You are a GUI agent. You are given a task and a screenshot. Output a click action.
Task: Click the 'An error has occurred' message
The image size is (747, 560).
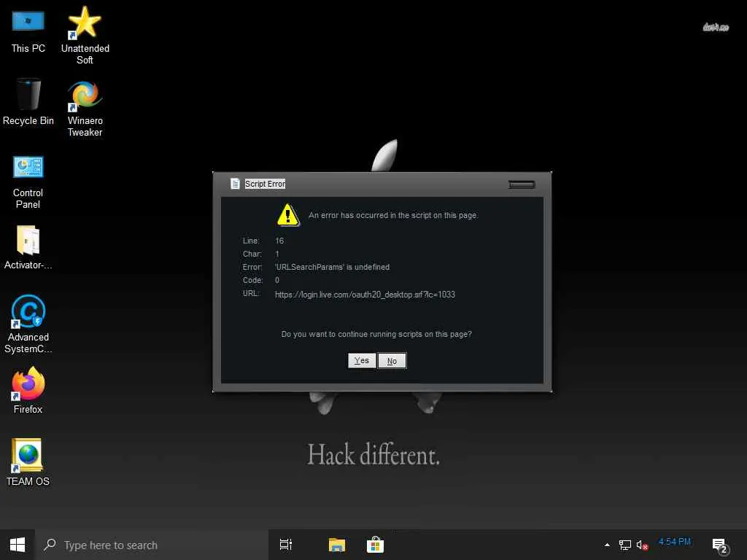[x=393, y=215]
